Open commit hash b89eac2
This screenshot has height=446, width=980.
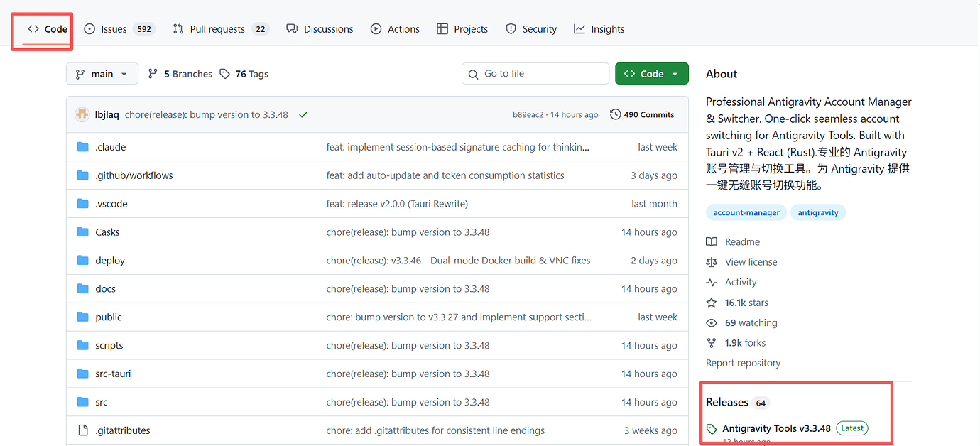[528, 114]
